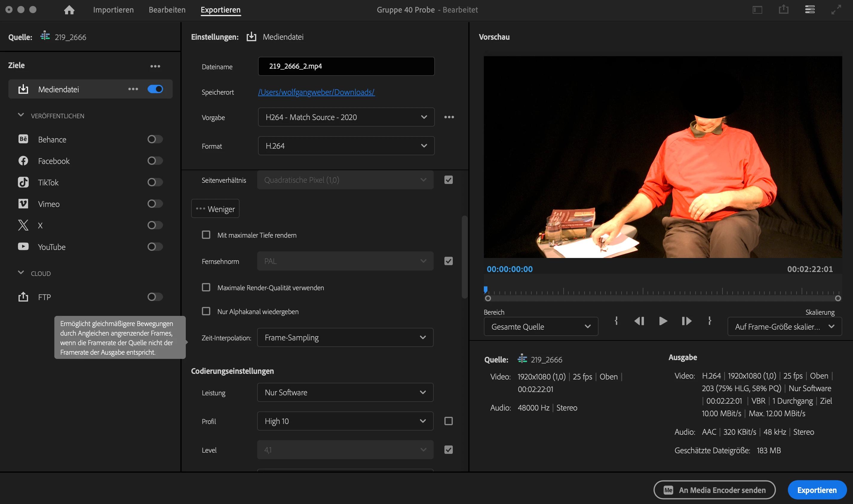Open the three-dot menu beside Vorgabe
This screenshot has width=853, height=504.
tap(449, 117)
